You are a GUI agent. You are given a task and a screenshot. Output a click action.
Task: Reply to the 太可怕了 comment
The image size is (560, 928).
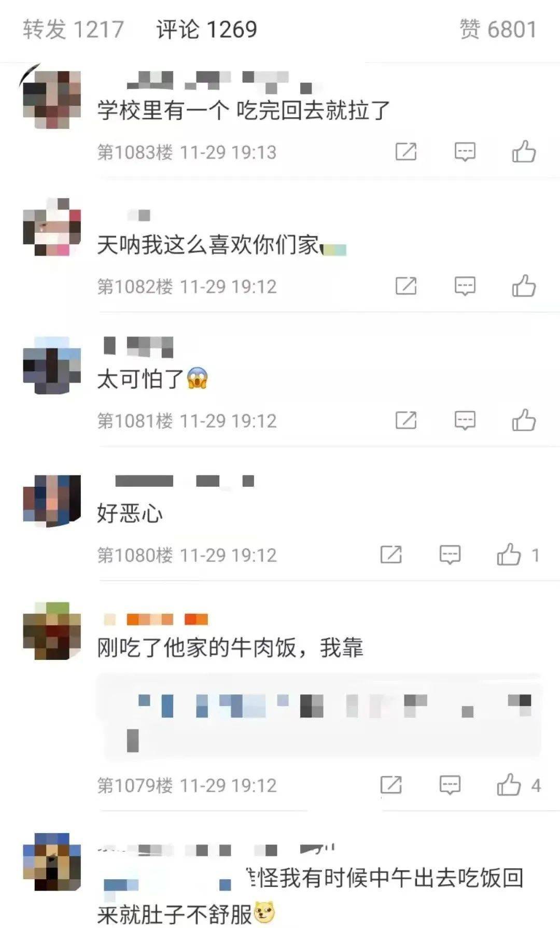(x=465, y=420)
